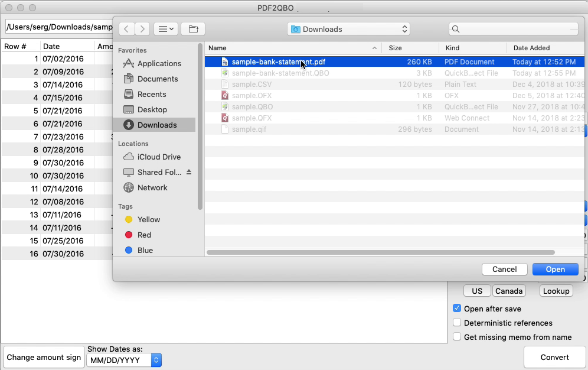
Task: Click the sidebar vertical scrollbar
Action: tap(200, 128)
